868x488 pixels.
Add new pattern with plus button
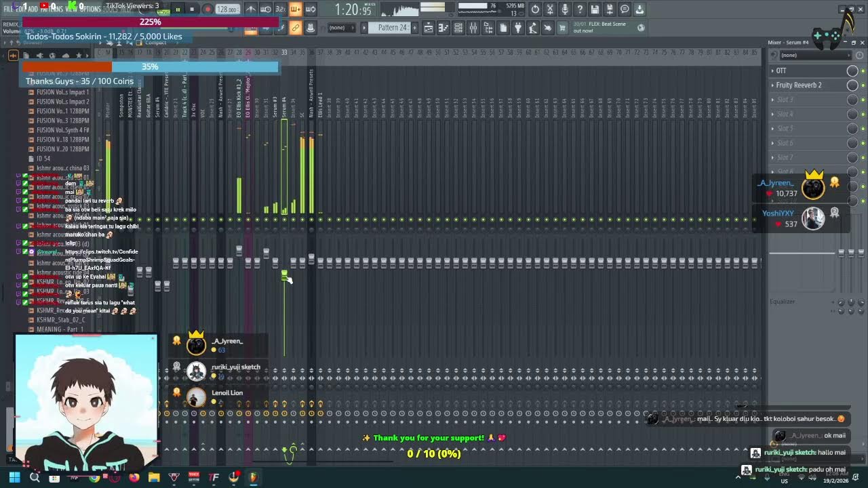pyautogui.click(x=414, y=28)
